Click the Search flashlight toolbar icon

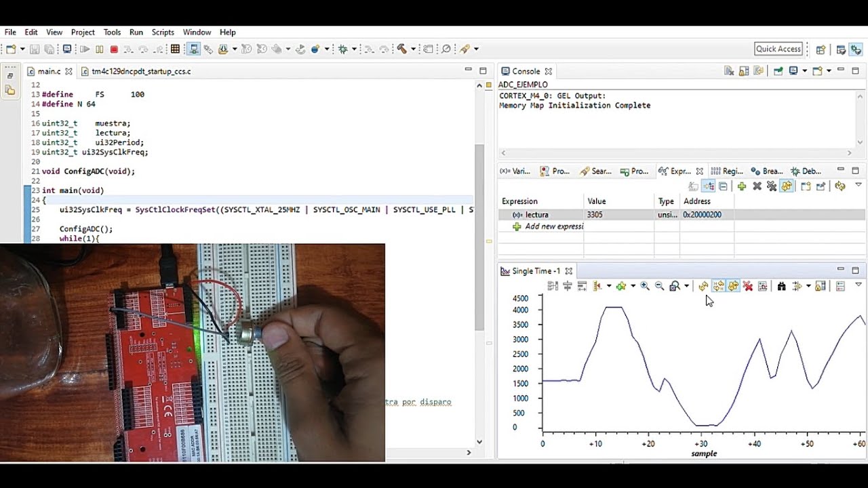coord(465,49)
